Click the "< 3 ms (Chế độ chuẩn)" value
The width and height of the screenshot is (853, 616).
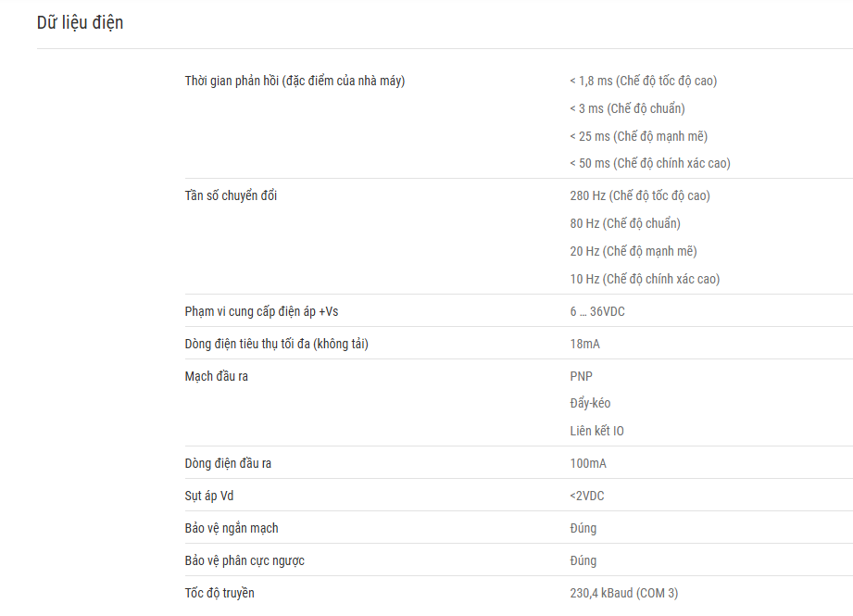(x=627, y=108)
